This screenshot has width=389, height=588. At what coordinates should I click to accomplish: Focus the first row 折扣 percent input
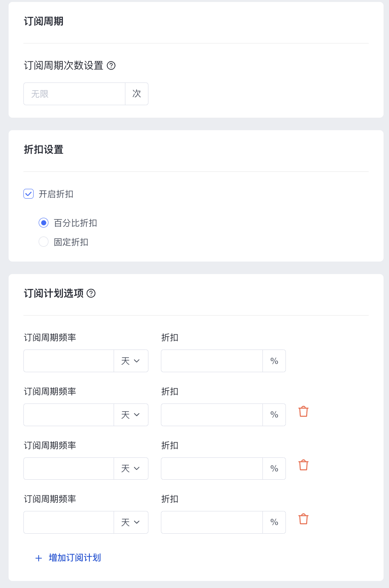click(212, 361)
